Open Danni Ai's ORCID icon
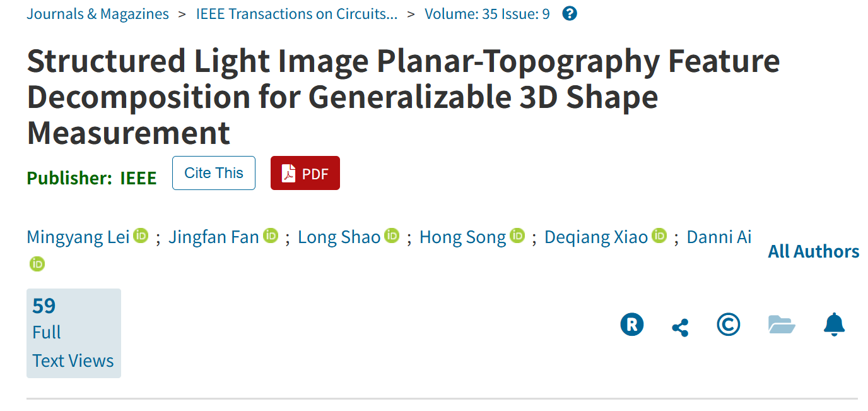Screen dimensions: 868x411 [x=37, y=264]
